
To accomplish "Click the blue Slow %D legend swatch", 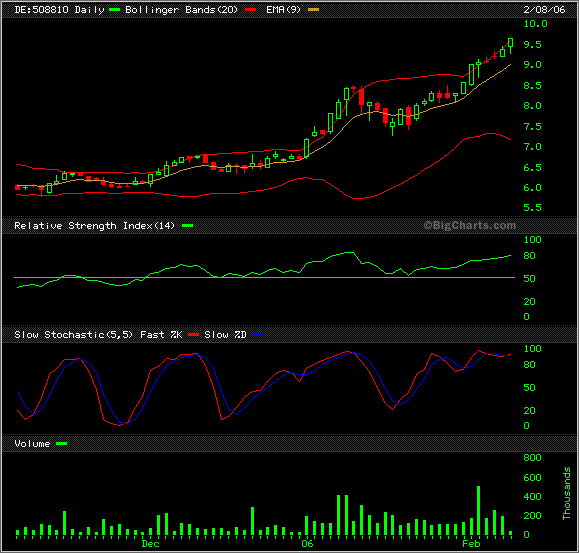I will pyautogui.click(x=257, y=335).
